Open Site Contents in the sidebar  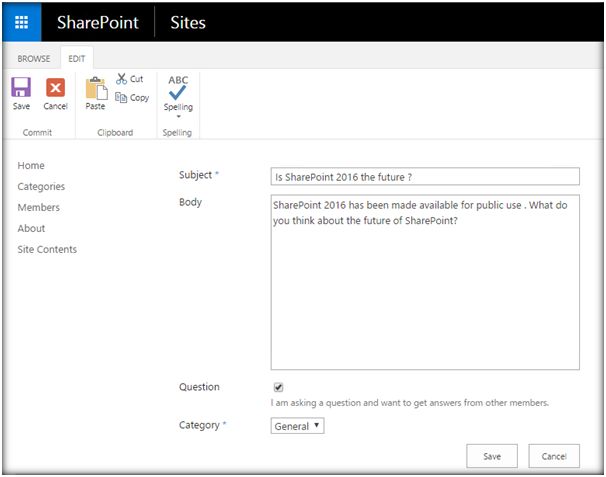[47, 250]
